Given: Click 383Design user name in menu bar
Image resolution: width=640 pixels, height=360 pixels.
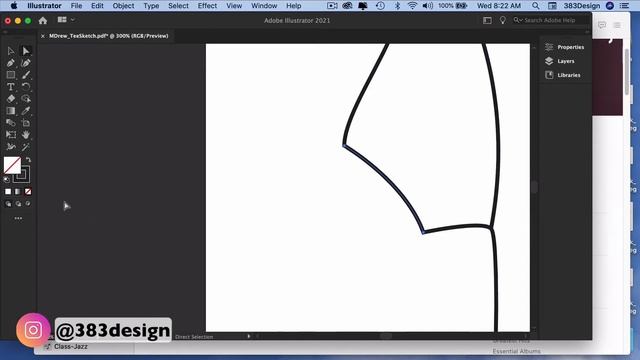Looking at the screenshot, I should click(582, 6).
